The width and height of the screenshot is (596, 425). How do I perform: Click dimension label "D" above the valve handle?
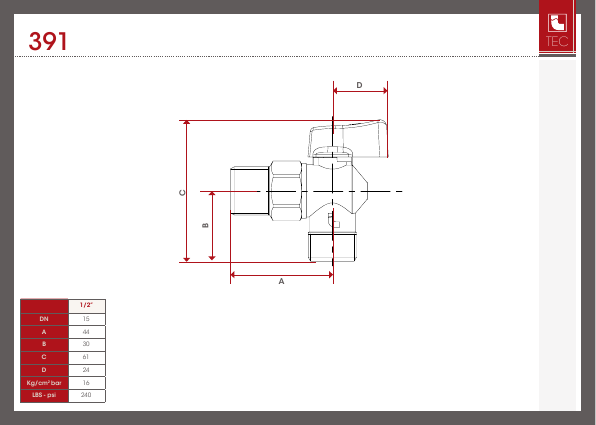click(x=359, y=85)
